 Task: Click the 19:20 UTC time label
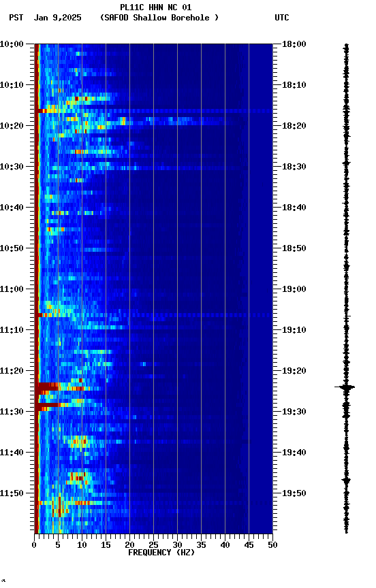click(294, 371)
